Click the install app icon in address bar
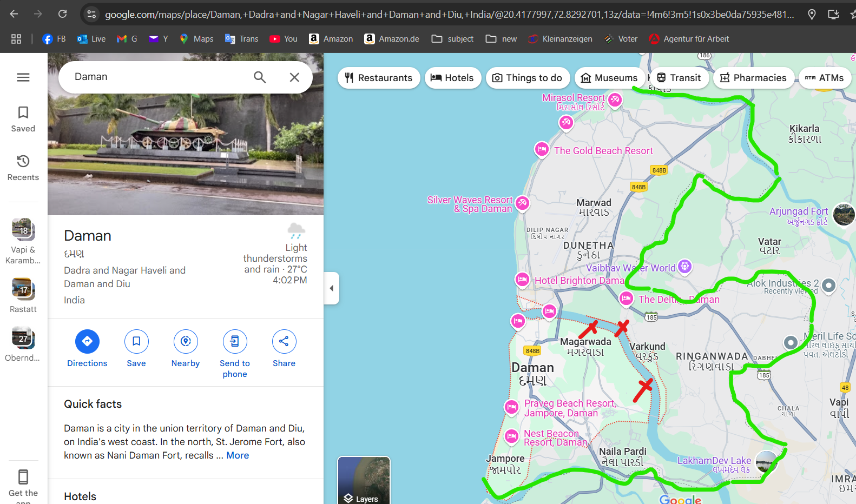 coord(833,15)
